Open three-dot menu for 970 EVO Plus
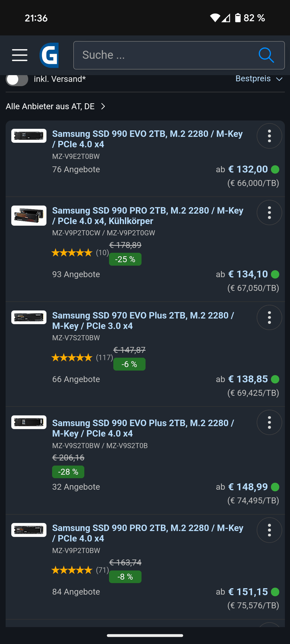 269,318
